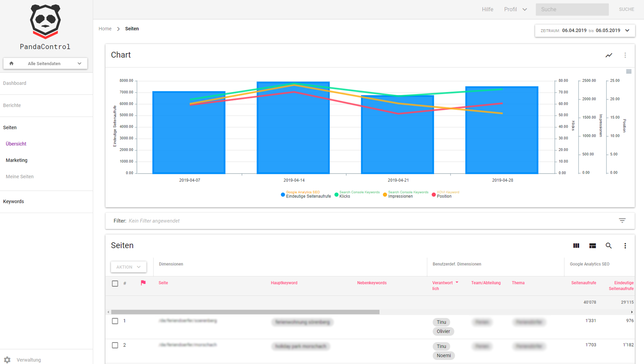Sort by Thema column header

[x=518, y=283]
